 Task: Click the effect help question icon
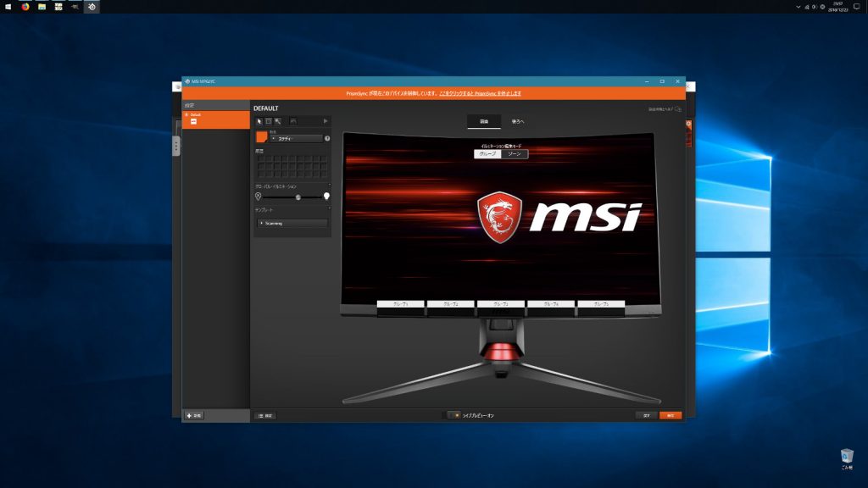click(327, 138)
